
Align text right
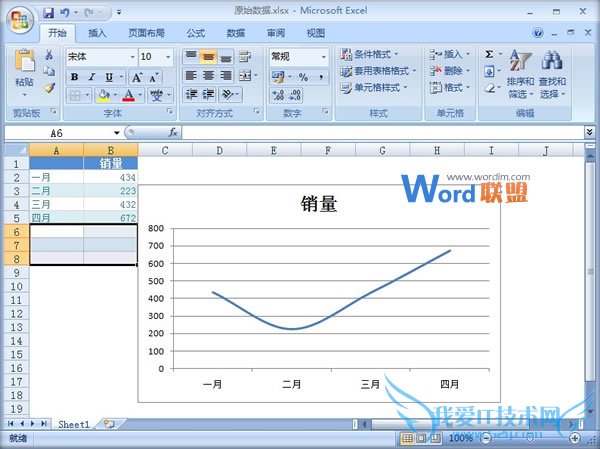pyautogui.click(x=226, y=76)
